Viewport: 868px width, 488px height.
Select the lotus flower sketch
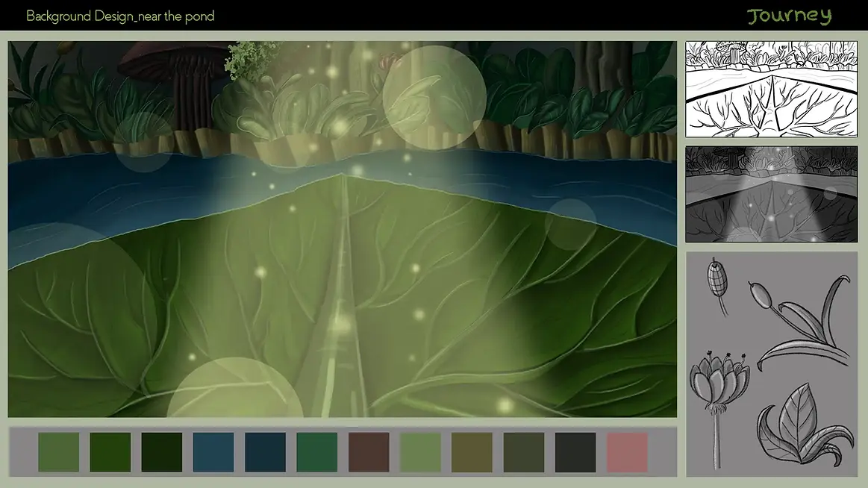[718, 408]
